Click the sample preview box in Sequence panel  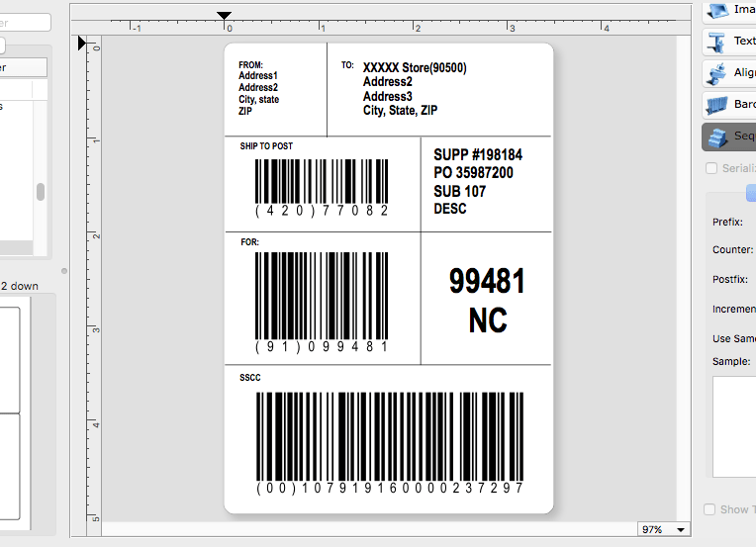734,426
